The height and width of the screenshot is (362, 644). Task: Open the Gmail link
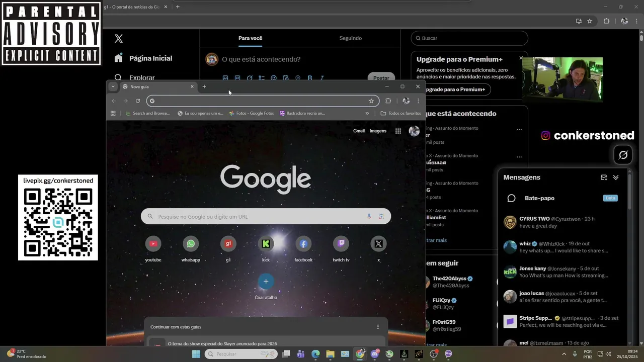click(359, 131)
